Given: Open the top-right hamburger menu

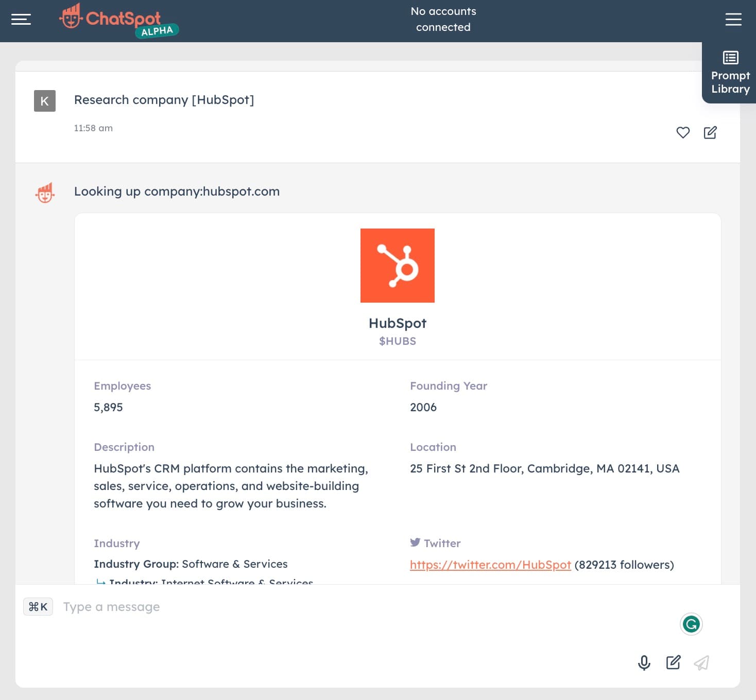Looking at the screenshot, I should pyautogui.click(x=733, y=20).
